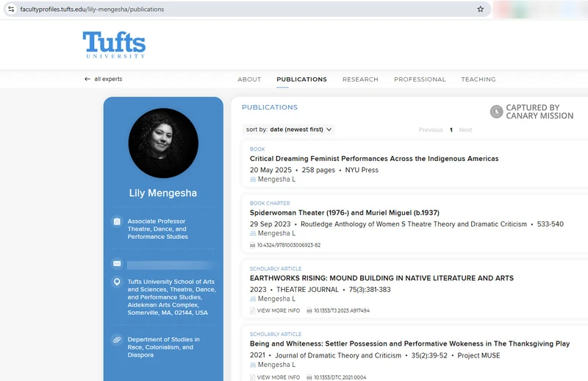
Task: Click document icon for Earthworks Rising View More Info
Action: click(252, 310)
